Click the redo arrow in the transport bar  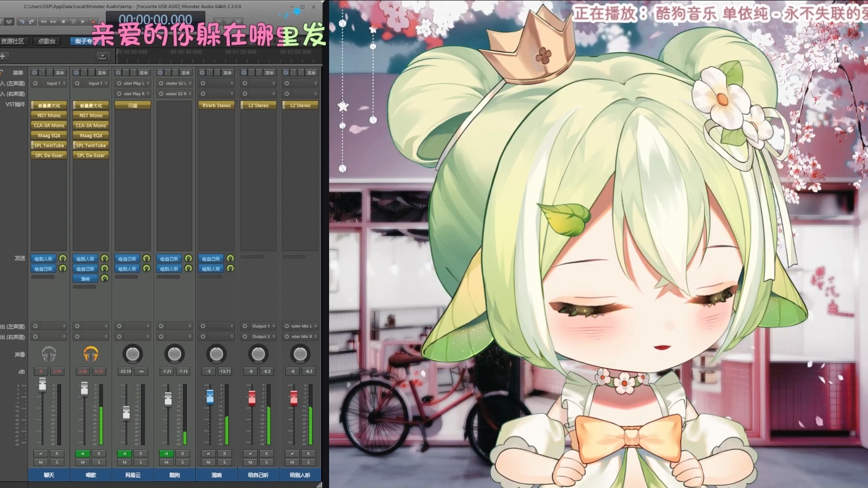point(31,22)
